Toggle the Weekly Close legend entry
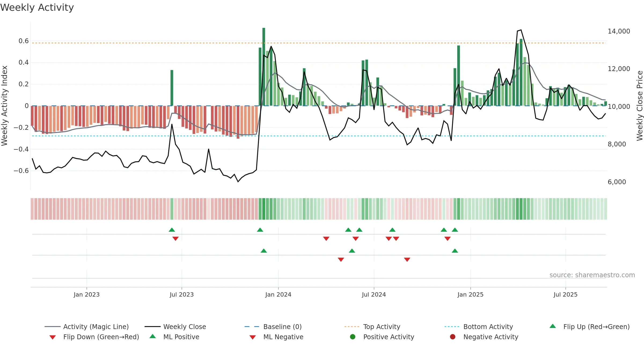Viewport: 644px width, 362px height. click(x=175, y=327)
